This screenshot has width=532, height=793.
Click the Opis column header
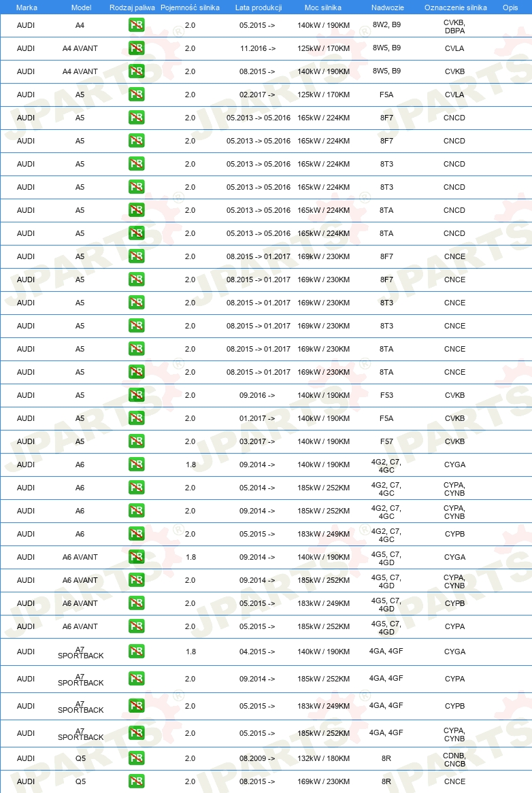510,7
